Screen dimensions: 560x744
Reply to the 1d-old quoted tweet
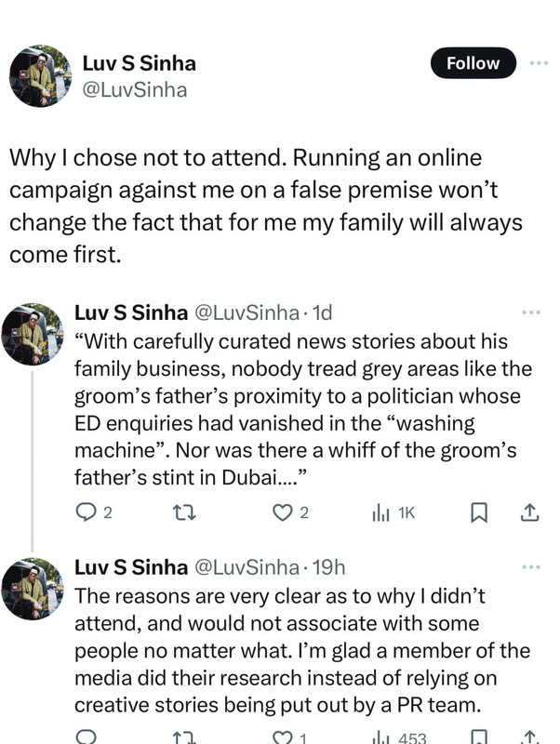85,511
